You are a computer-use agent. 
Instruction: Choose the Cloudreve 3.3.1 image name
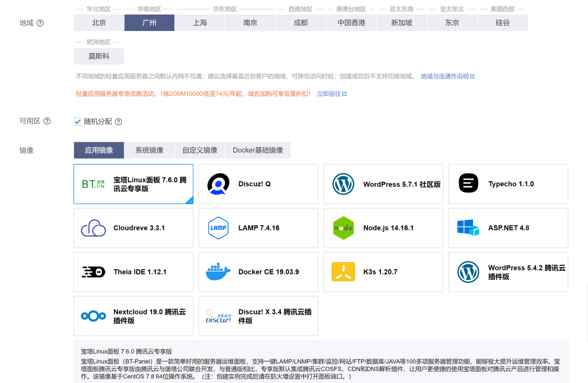[139, 228]
